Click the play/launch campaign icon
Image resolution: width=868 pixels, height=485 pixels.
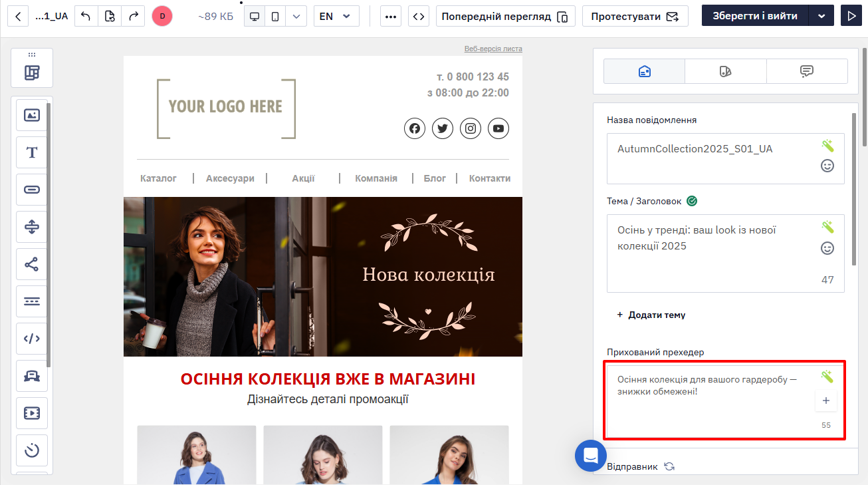click(x=851, y=16)
